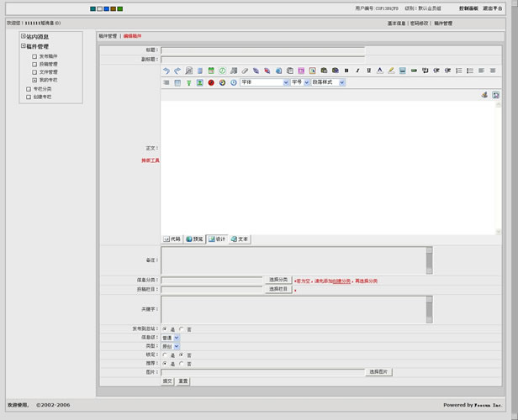Click the fullscreen icon above editor's right corner
The width and height of the screenshot is (518, 420).
point(495,95)
